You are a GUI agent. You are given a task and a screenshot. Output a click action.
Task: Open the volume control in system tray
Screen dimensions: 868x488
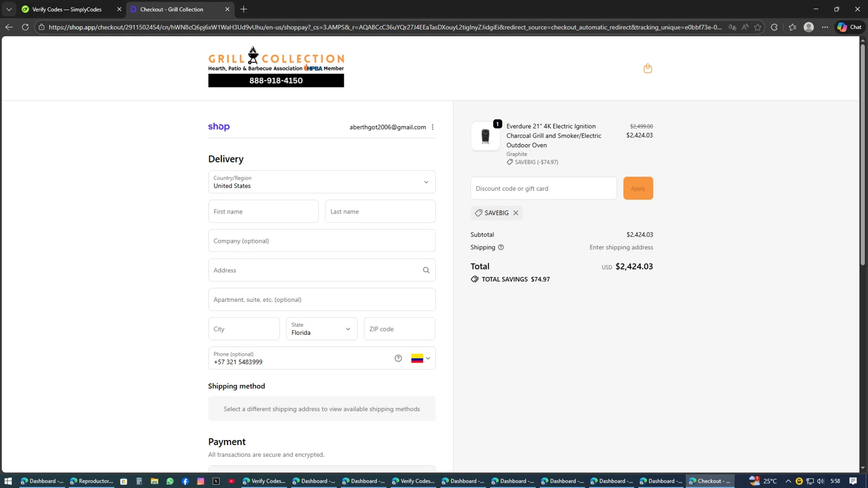pyautogui.click(x=821, y=481)
